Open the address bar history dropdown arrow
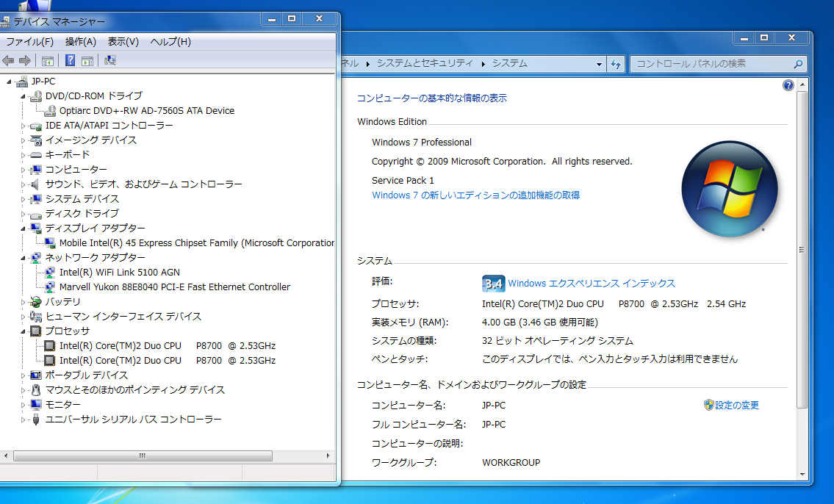 [x=599, y=65]
